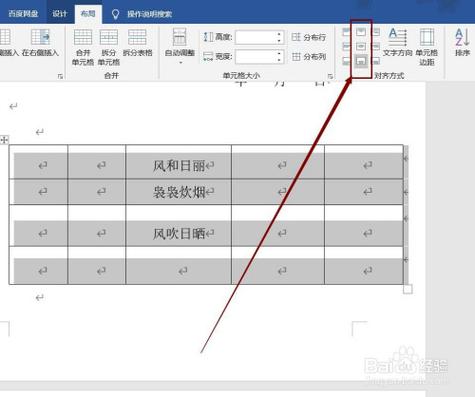Select Align Bottom Right icon
This screenshot has height=397, width=475.
point(376,61)
